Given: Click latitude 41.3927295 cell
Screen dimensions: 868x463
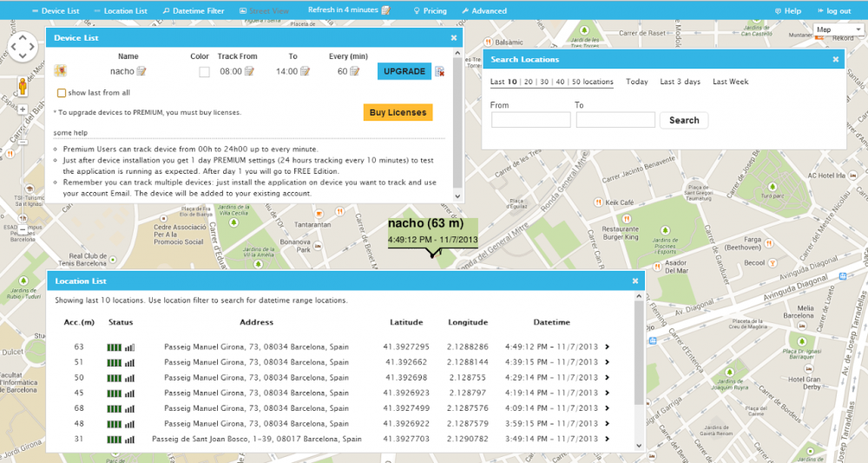Looking at the screenshot, I should click(406, 347).
